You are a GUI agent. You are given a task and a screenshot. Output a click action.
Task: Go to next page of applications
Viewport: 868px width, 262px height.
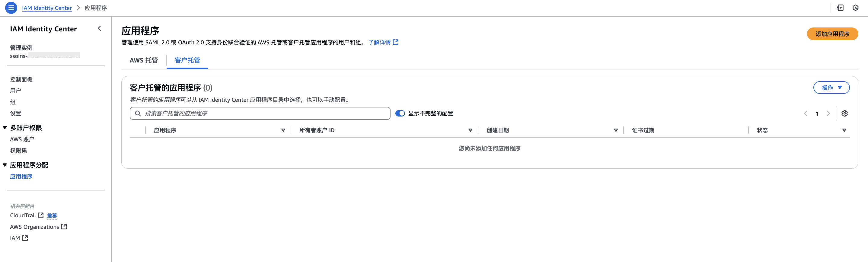pyautogui.click(x=828, y=113)
